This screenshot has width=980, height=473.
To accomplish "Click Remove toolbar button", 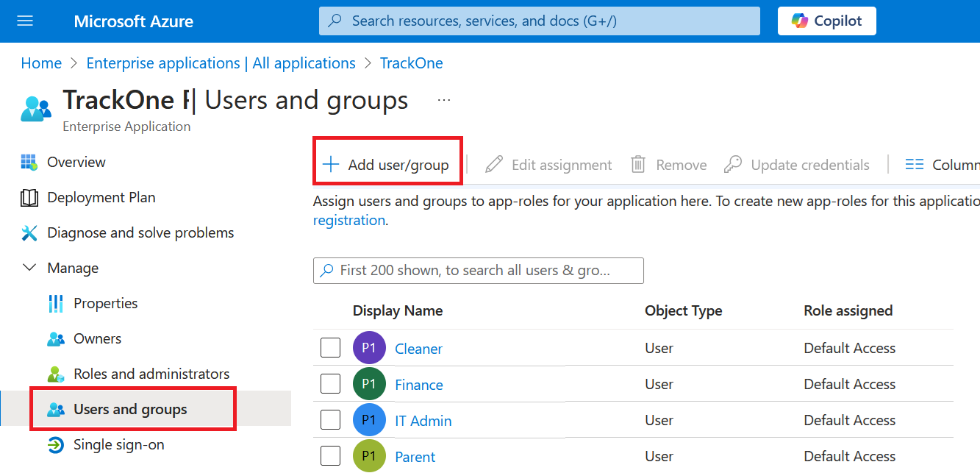I will [x=669, y=165].
